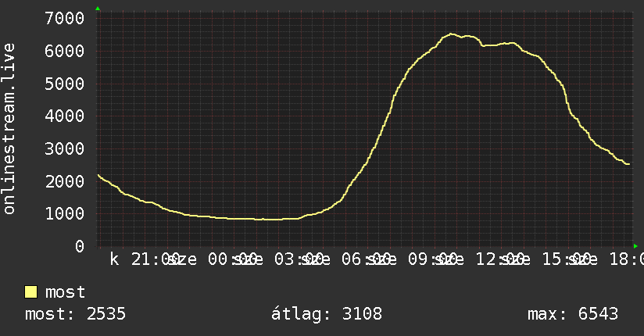Click the x-axis time label 06:00
This screenshot has height=336, width=644.
pos(367,259)
